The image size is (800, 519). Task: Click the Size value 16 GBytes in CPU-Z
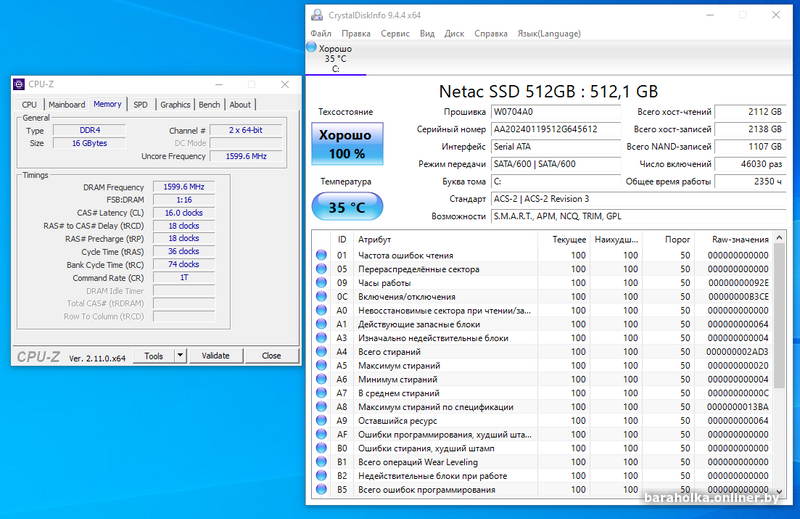(x=89, y=143)
